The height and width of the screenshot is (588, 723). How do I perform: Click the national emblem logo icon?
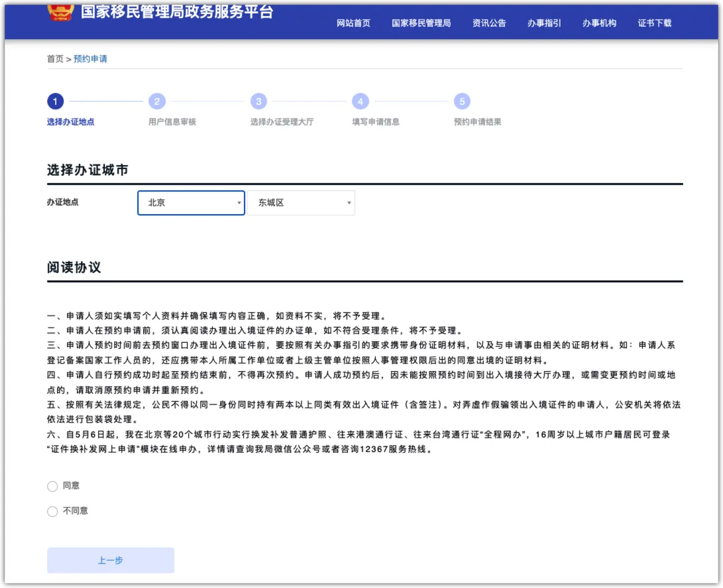(60, 12)
